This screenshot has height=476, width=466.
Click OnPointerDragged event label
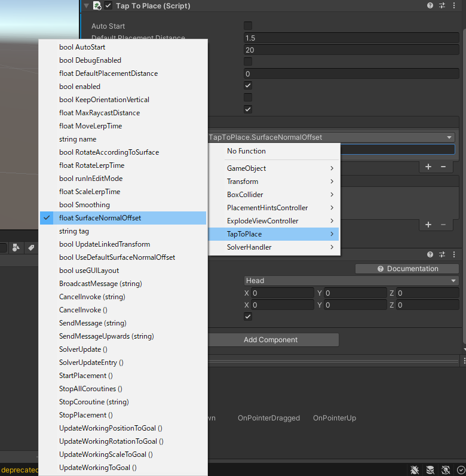269,418
